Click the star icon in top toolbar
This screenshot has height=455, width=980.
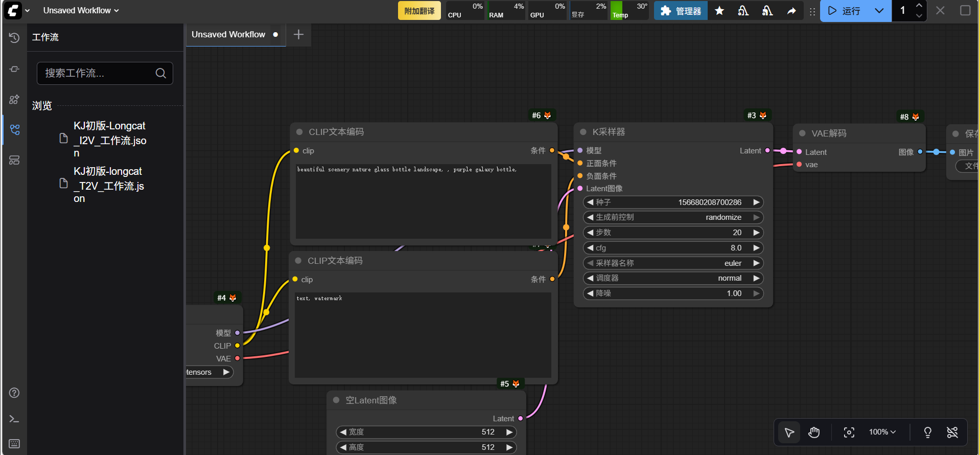pos(719,11)
